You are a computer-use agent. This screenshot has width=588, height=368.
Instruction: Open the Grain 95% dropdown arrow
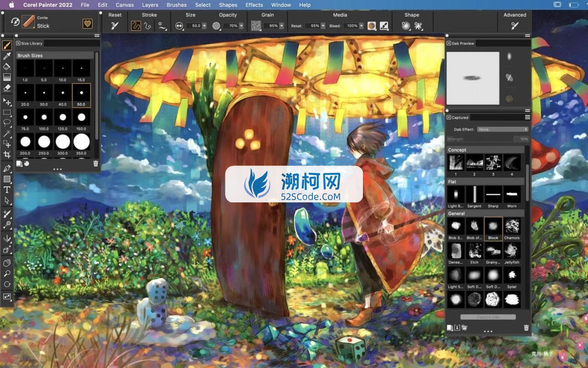coord(282,26)
